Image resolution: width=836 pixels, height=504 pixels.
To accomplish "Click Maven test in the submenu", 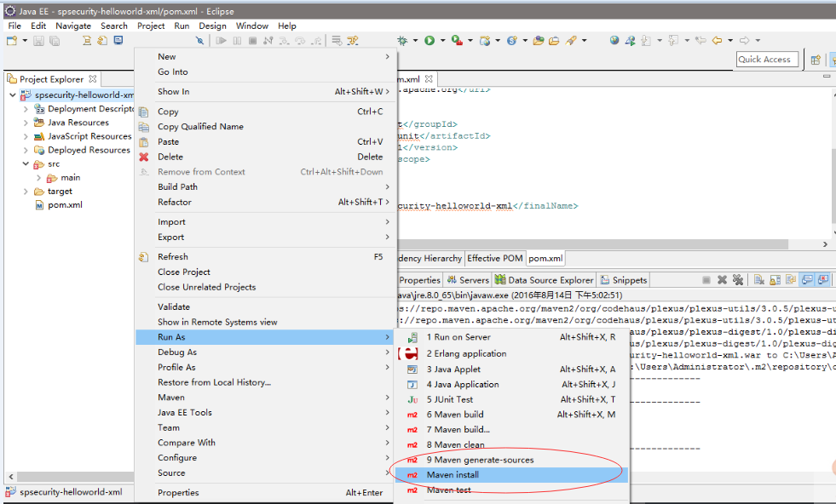I will (511, 490).
